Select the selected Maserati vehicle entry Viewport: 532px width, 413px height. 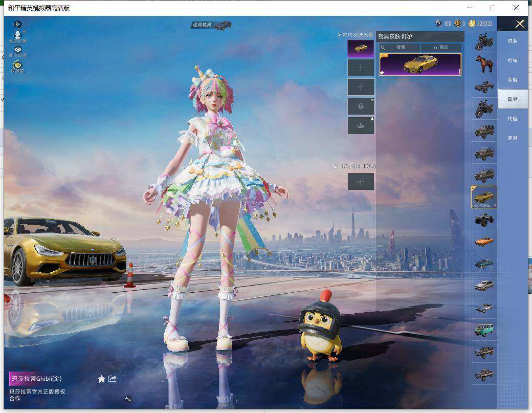pos(484,197)
